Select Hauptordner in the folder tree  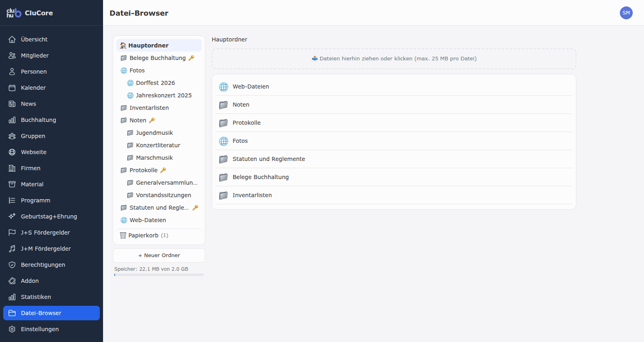pyautogui.click(x=159, y=45)
